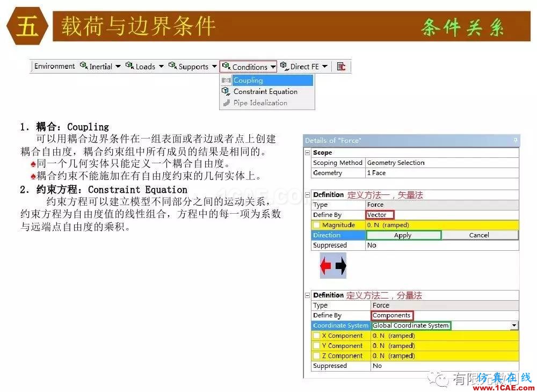Click the Inertial toolbar icon
Viewport: 537px width, 392px height.
pos(84,65)
